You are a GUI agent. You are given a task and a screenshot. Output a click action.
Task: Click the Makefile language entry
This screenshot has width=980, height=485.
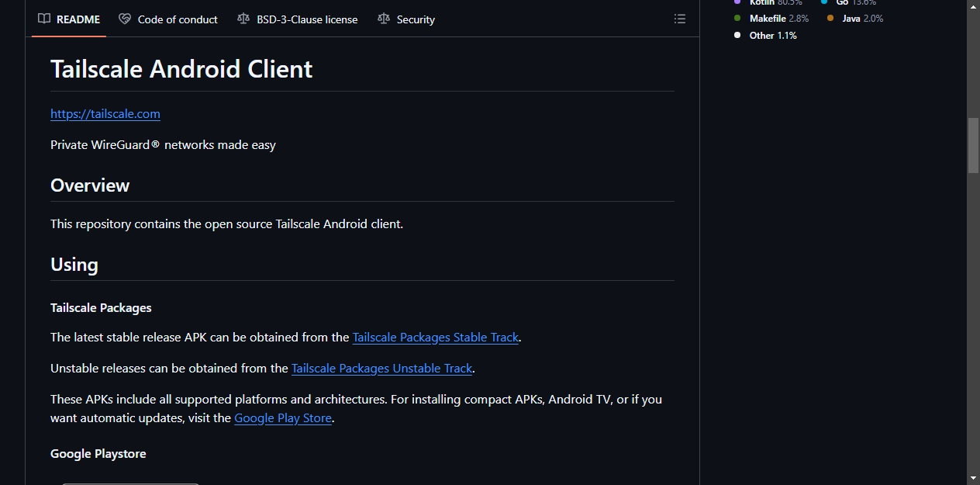click(771, 19)
